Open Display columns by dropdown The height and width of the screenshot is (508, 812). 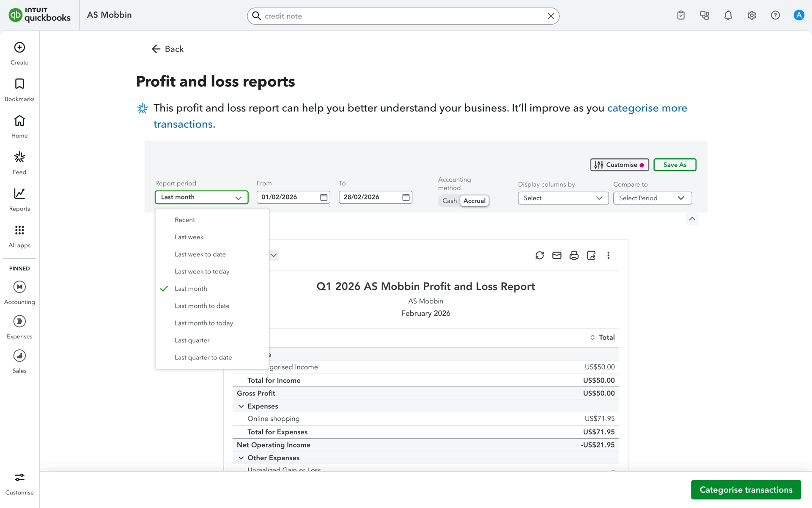tap(563, 198)
